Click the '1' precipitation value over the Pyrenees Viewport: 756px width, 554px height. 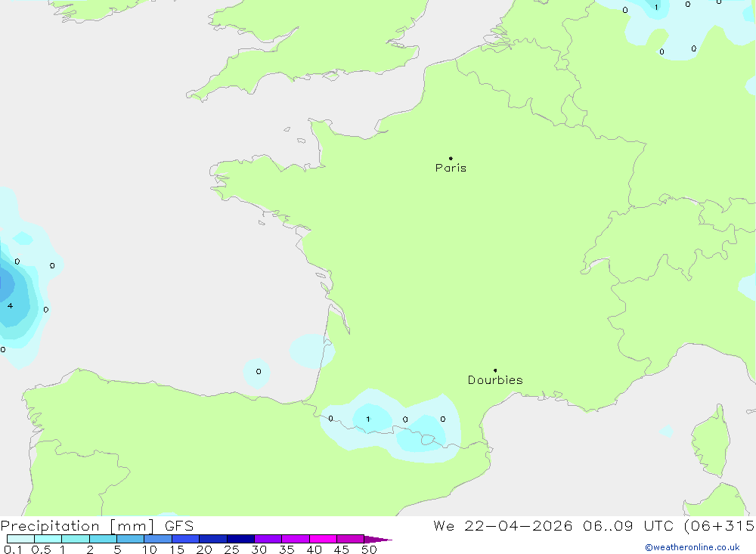click(368, 419)
